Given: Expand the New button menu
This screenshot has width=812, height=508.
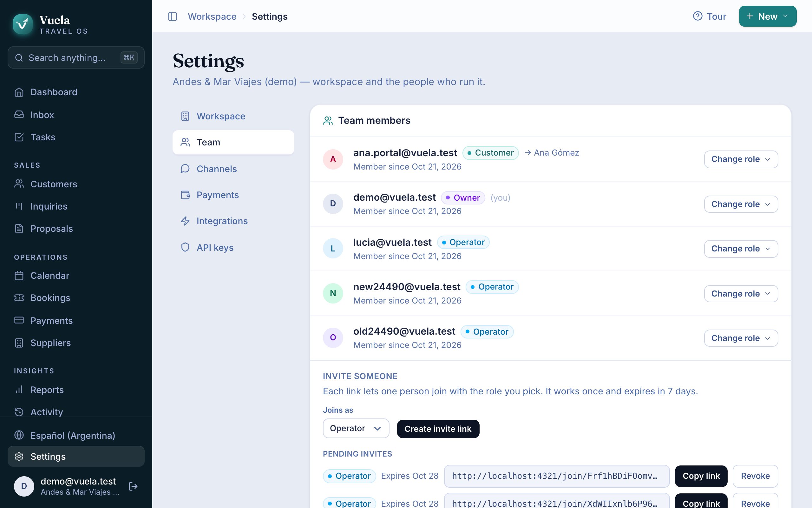Looking at the screenshot, I should tap(768, 16).
